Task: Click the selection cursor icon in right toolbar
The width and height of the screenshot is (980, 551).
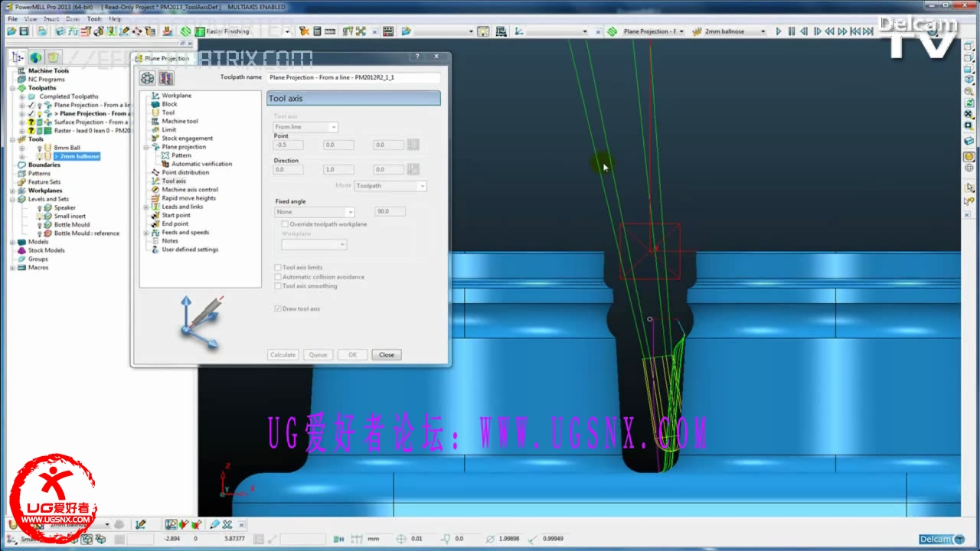Action: tap(969, 186)
